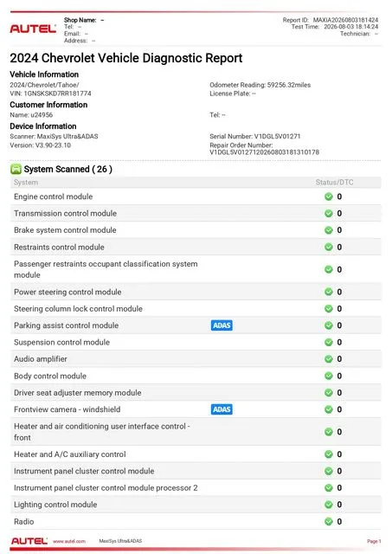Screen dimensions: 392x554
Task: Select the Restraints control module row
Action: pos(196,247)
